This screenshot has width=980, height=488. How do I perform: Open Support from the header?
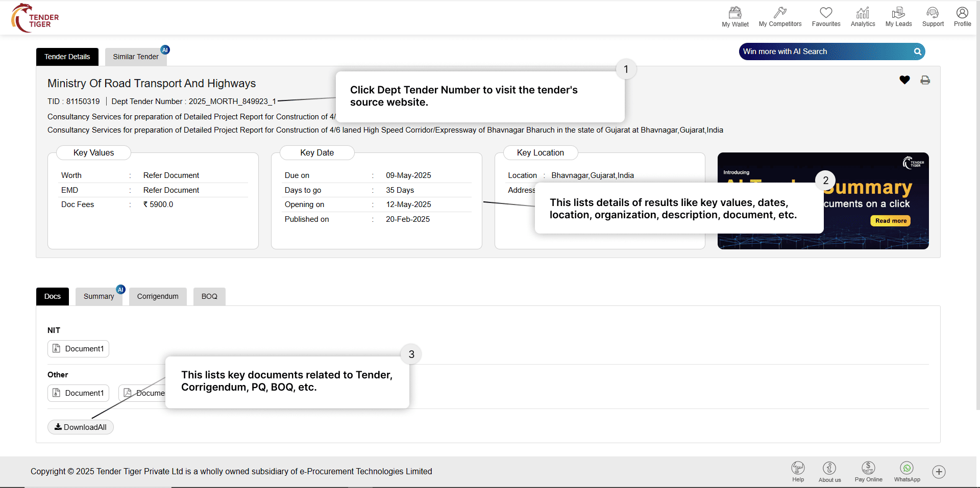tap(933, 16)
